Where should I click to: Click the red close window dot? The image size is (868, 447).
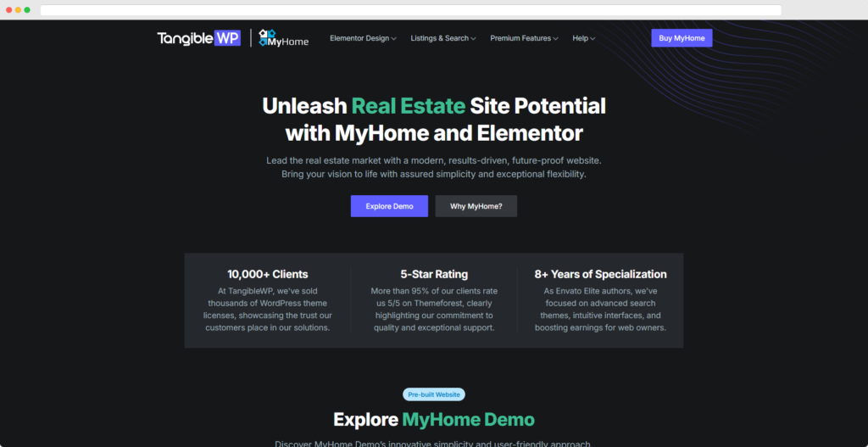click(x=8, y=10)
